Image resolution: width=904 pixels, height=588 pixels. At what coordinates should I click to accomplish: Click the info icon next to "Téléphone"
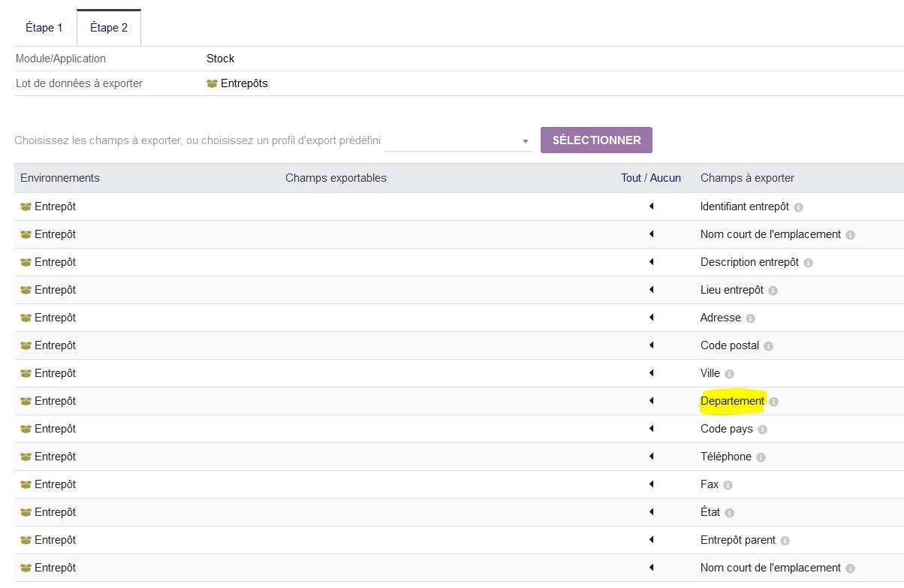(x=761, y=457)
